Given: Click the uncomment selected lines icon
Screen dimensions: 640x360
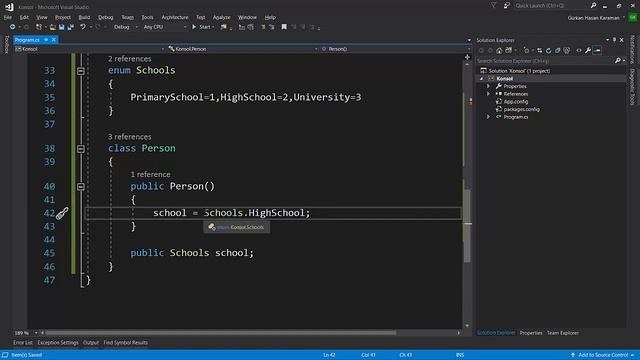Looking at the screenshot, I should 272,27.
